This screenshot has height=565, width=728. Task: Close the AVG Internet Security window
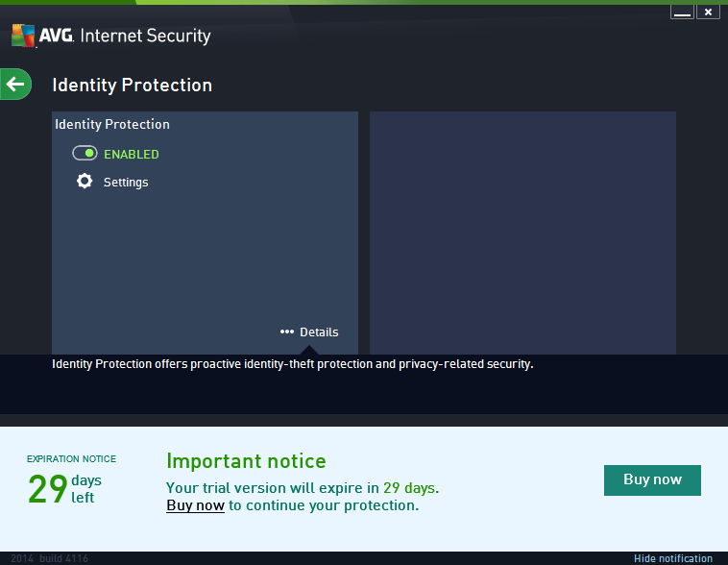coord(708,12)
